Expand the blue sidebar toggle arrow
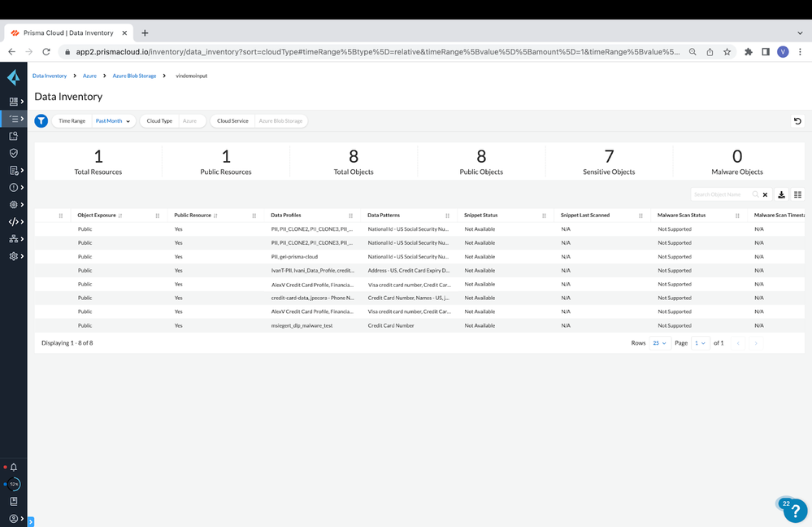 point(31,521)
